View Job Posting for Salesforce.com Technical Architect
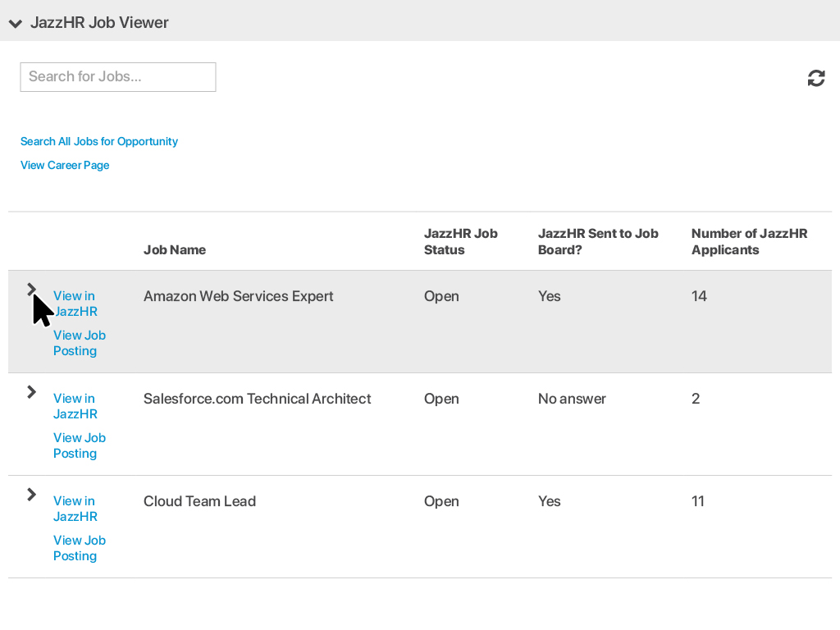This screenshot has height=630, width=840. coord(79,445)
